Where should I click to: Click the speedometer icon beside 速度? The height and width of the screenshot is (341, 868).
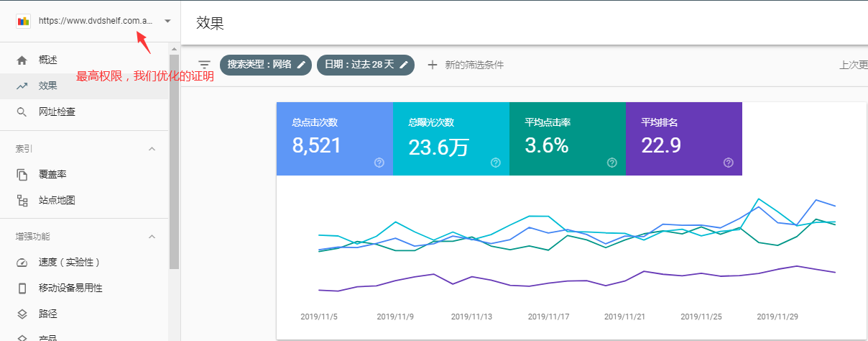(22, 262)
